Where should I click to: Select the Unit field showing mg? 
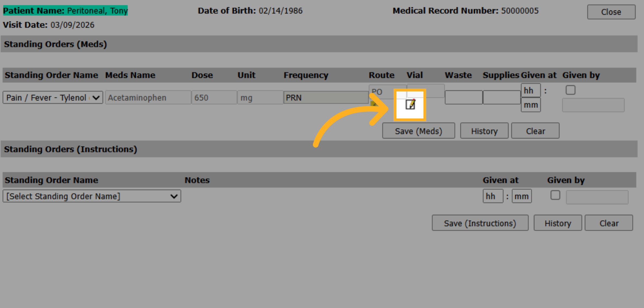click(x=260, y=97)
